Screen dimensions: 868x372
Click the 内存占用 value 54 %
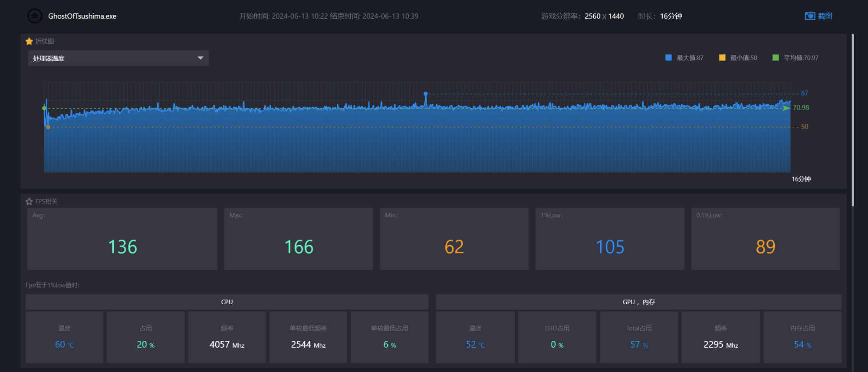point(802,345)
